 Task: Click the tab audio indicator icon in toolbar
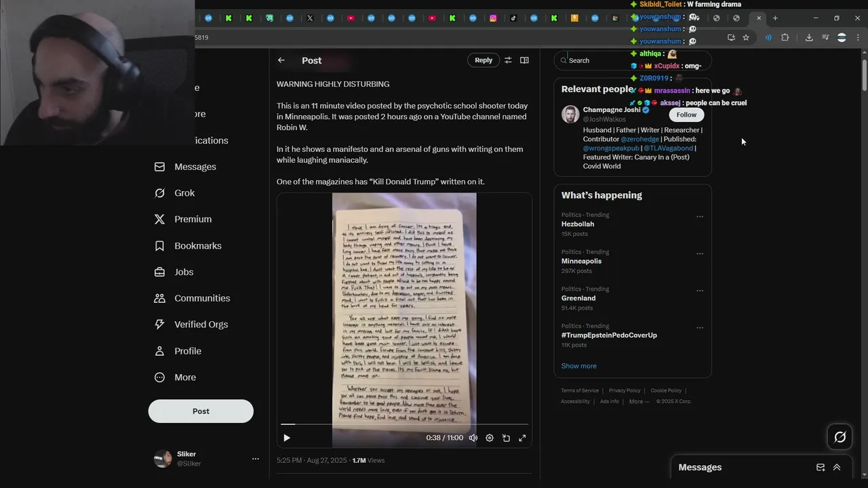coord(768,37)
